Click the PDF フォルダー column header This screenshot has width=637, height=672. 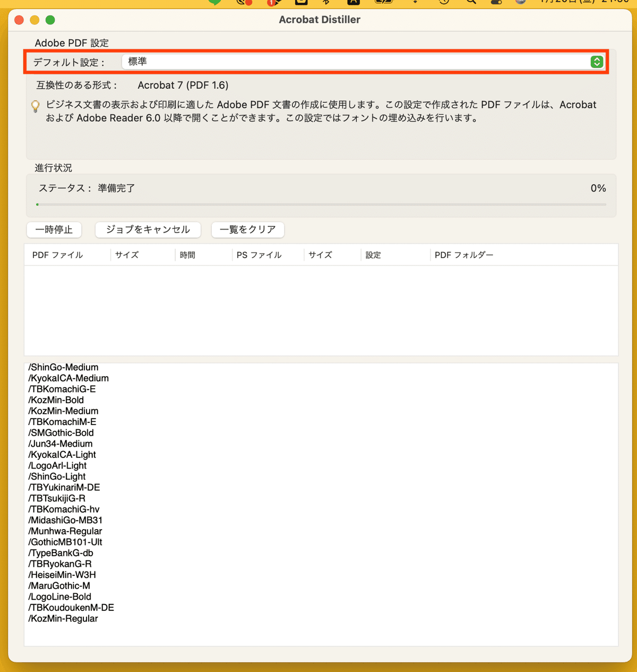(464, 255)
